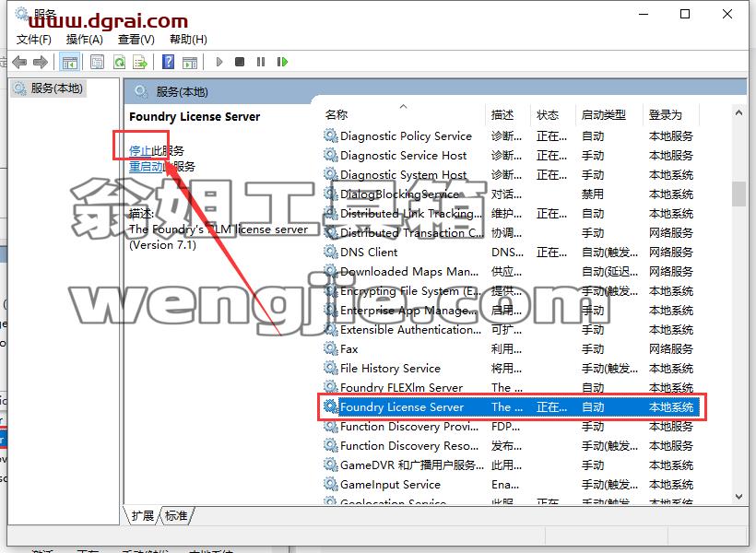Select the Foundry FLEXlm Server service row
Screen dimensions: 756x553
pyautogui.click(x=510, y=388)
